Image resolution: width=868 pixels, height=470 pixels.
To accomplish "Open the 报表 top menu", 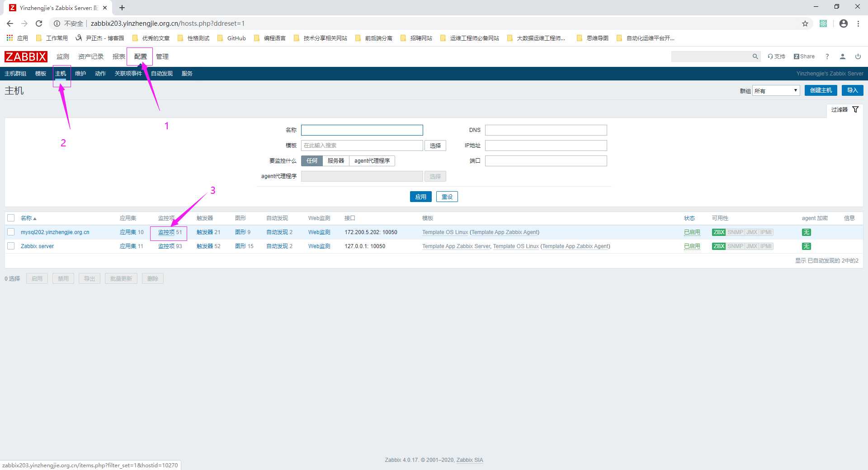I will coord(119,56).
